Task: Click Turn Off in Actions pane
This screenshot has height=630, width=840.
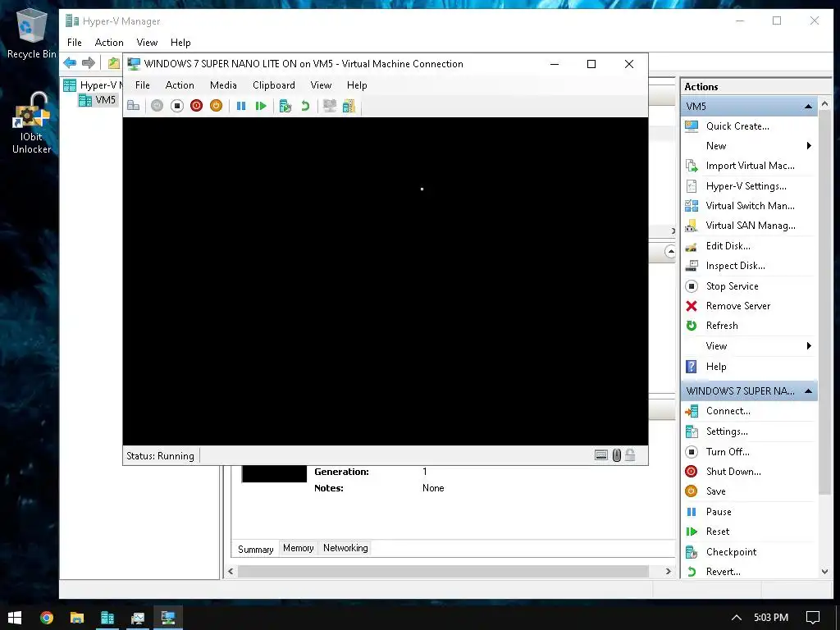Action: tap(728, 452)
